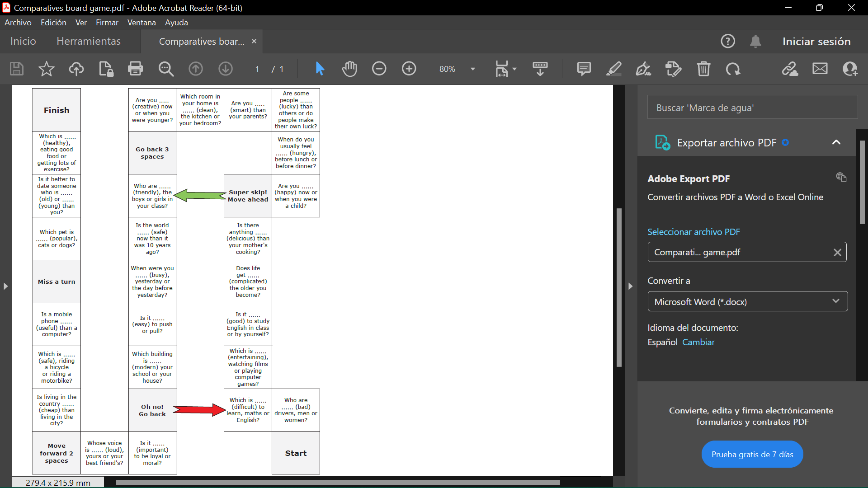868x488 pixels.
Task: Switch to the Herramientas tab
Action: 89,41
